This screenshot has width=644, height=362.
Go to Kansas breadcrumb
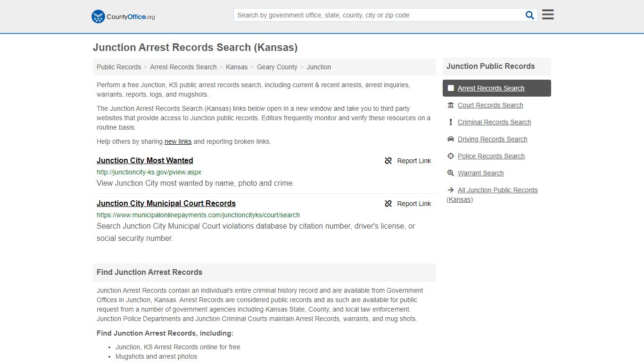pyautogui.click(x=237, y=67)
